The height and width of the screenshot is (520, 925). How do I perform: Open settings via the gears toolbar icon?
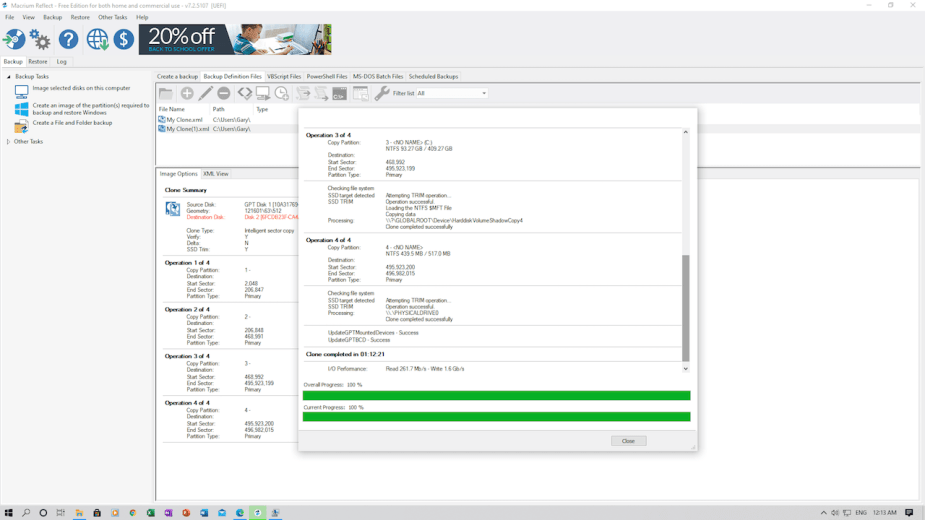(40, 39)
